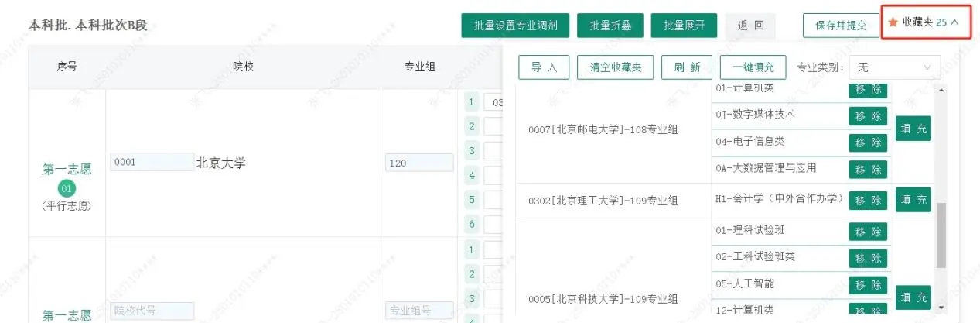Image resolution: width=980 pixels, height=323 pixels.
Task: Click the 批量折叠 button
Action: (x=610, y=26)
